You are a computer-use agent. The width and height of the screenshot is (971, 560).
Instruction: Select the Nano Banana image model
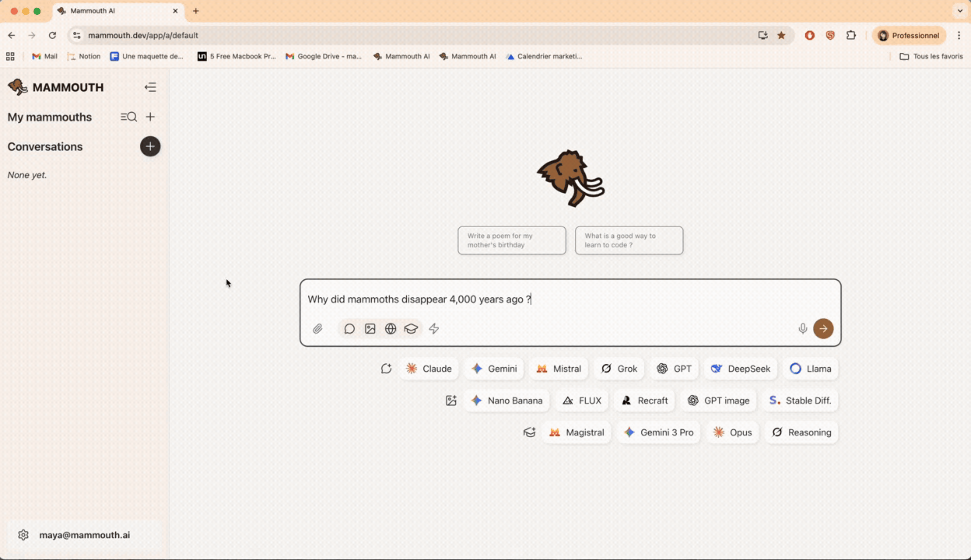[506, 400]
